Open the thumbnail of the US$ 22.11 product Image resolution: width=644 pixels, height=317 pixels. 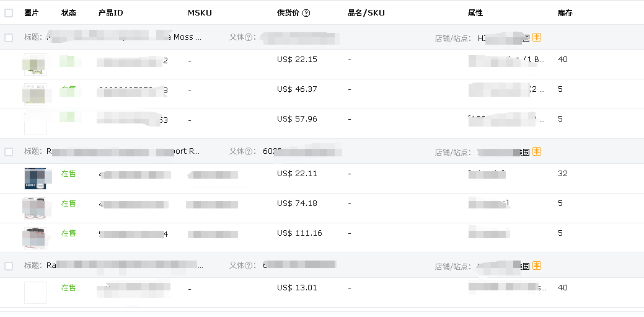pos(35,179)
